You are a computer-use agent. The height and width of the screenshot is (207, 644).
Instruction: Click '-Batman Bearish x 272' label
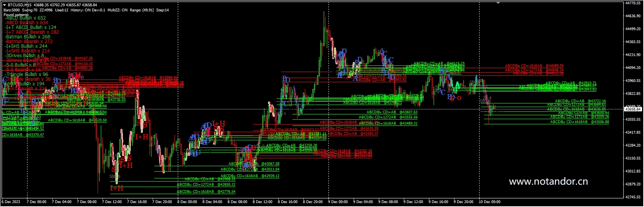coord(29,42)
